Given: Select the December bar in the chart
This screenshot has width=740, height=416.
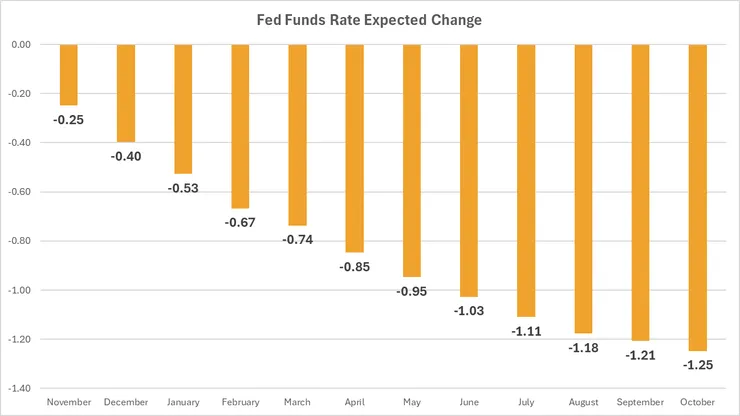Looking at the screenshot, I should [x=125, y=93].
